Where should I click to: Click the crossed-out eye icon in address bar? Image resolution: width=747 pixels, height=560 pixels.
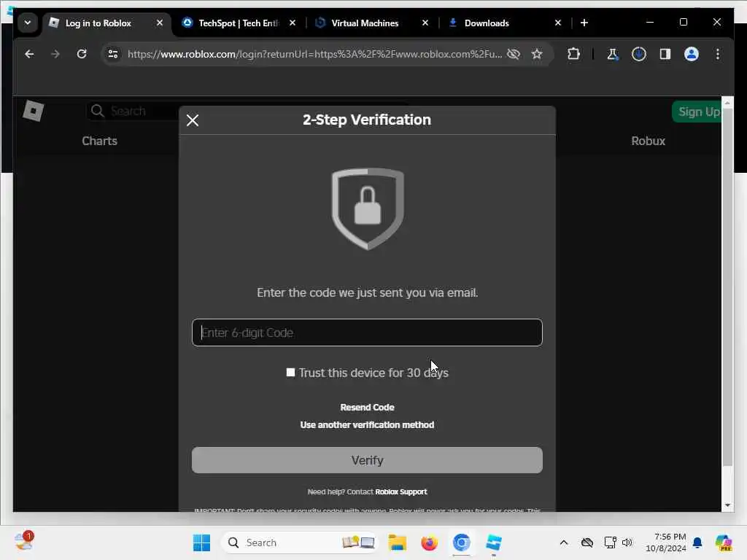coord(514,54)
